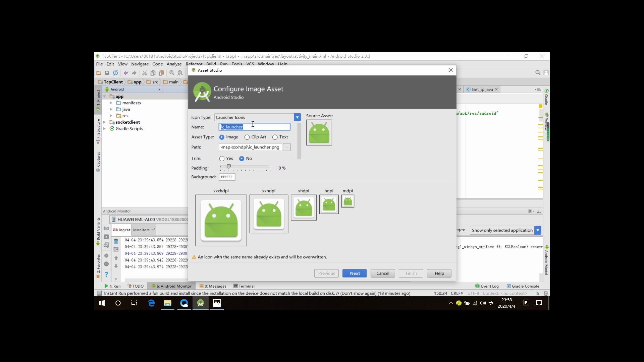Choose Text as the asset type
This screenshot has width=644, height=362.
pos(275,137)
